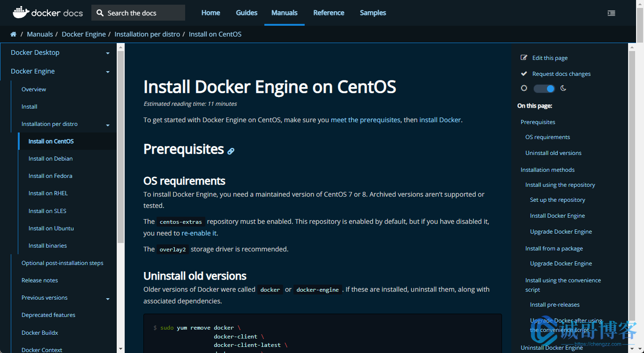Open the install Docker link
644x353 pixels.
point(440,120)
